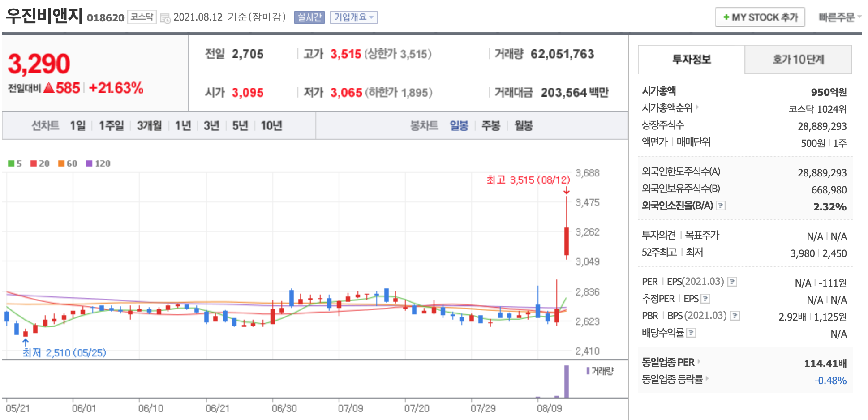Click the 동일업종 PER arrow link
This screenshot has width=868, height=420.
click(x=699, y=361)
